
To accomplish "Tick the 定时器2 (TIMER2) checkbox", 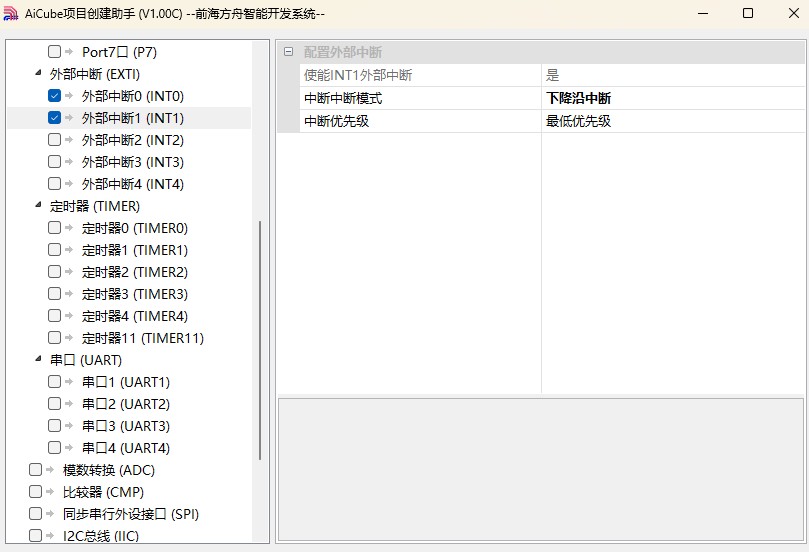I will pos(54,271).
